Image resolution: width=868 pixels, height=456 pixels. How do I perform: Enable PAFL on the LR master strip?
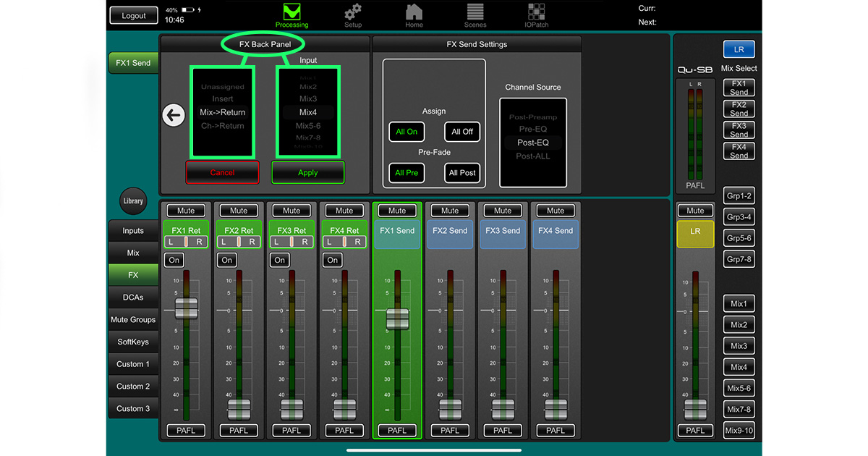[695, 430]
